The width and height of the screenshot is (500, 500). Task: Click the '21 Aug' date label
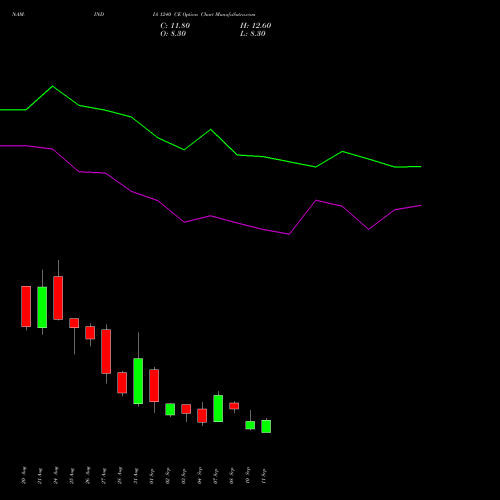(x=40, y=475)
